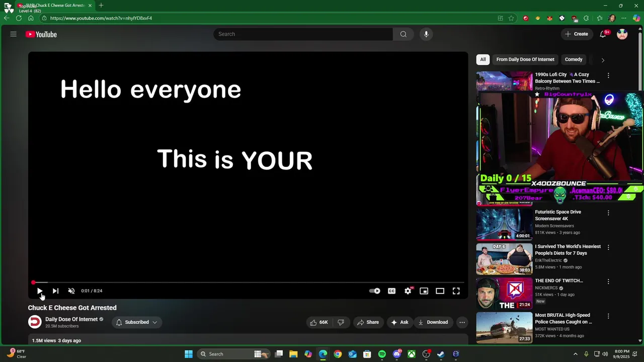Open the YouTube hamburger guide menu
The image size is (644, 362).
click(14, 34)
